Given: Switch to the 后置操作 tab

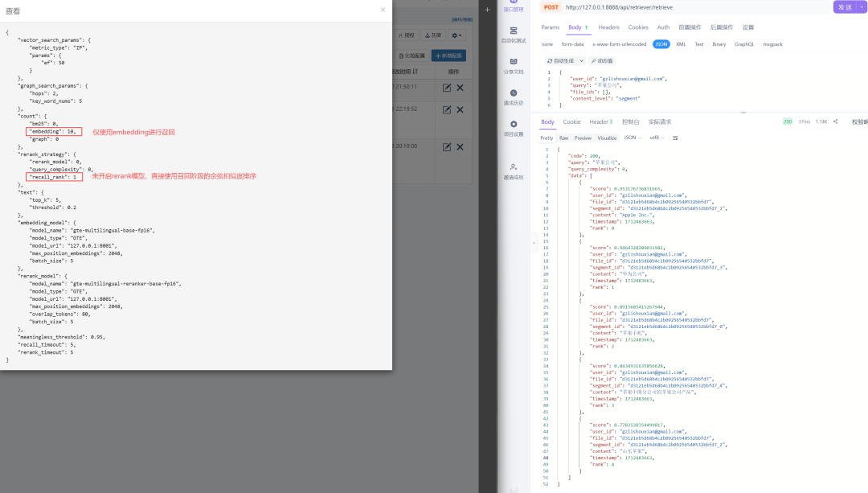Looking at the screenshot, I should point(721,27).
